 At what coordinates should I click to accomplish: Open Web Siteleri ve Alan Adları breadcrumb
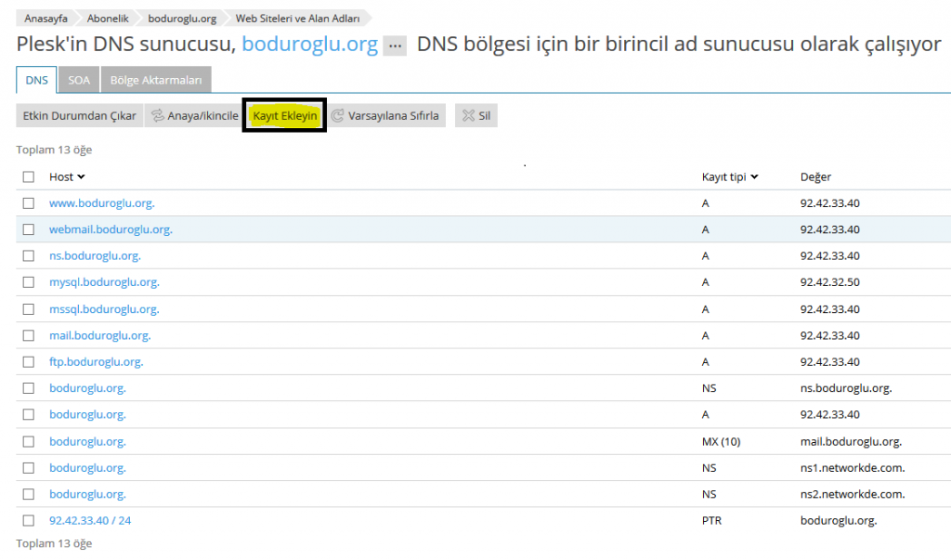pyautogui.click(x=297, y=18)
